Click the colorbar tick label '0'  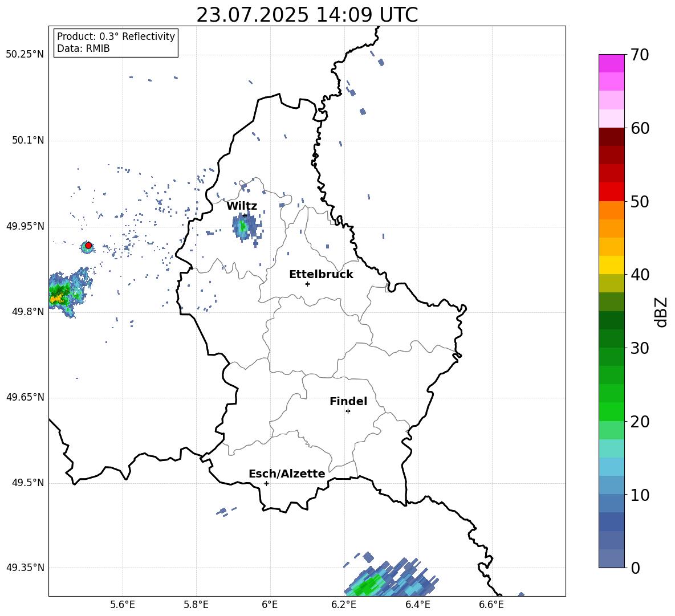(635, 568)
